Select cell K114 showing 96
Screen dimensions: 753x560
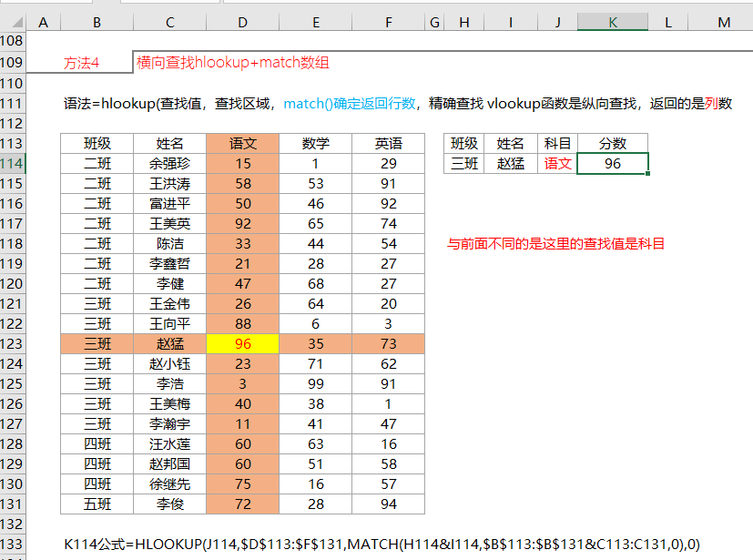(613, 164)
